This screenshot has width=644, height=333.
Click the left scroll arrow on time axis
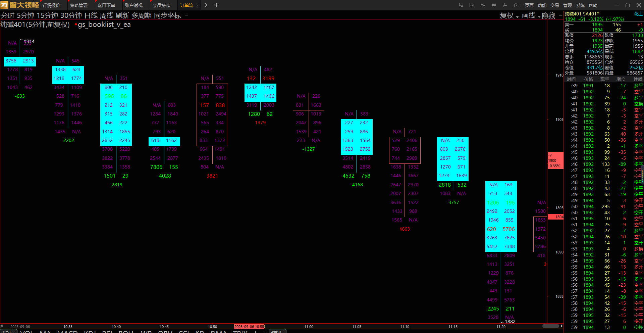coord(2,326)
